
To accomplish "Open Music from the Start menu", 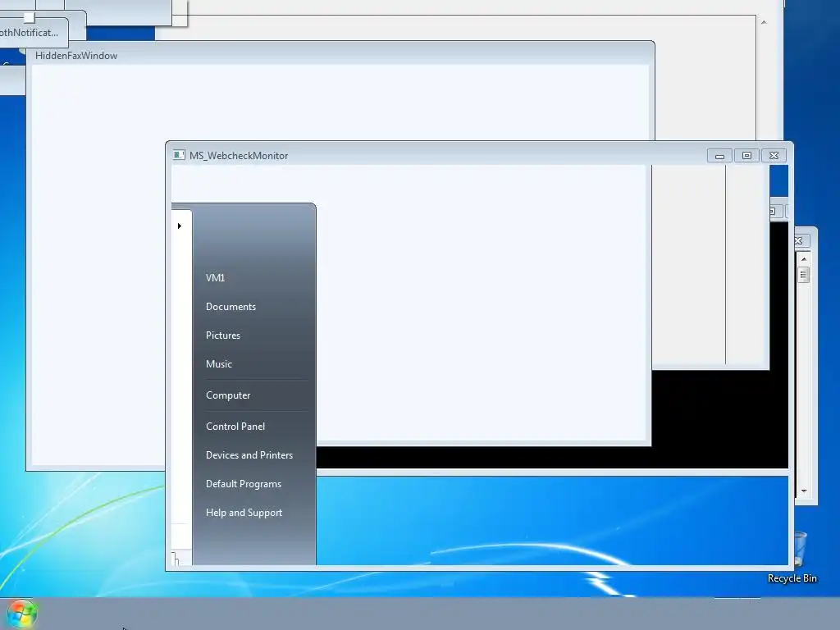I will pos(219,363).
